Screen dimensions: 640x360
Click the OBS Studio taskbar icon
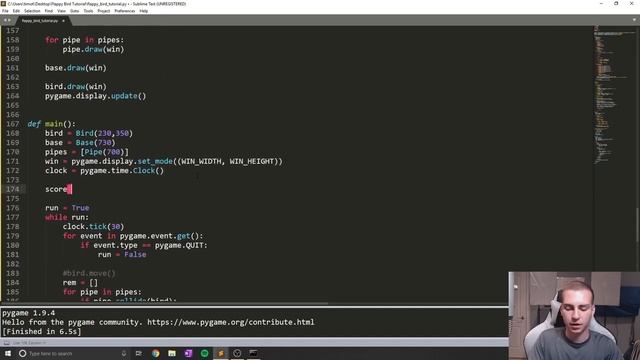point(237,353)
